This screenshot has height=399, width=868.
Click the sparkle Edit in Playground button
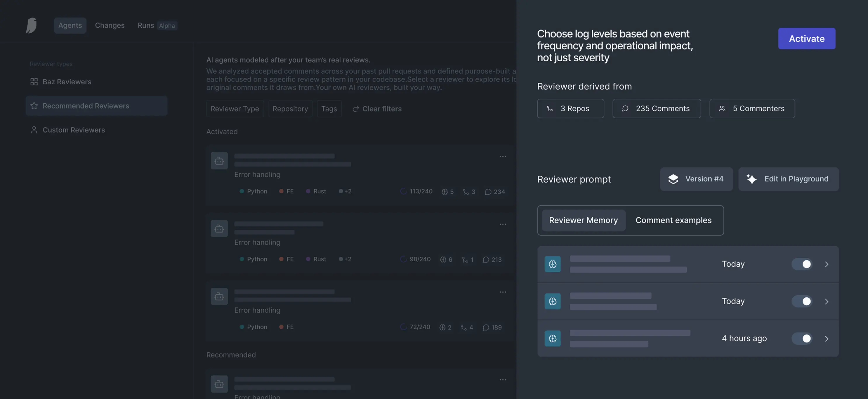coord(789,179)
